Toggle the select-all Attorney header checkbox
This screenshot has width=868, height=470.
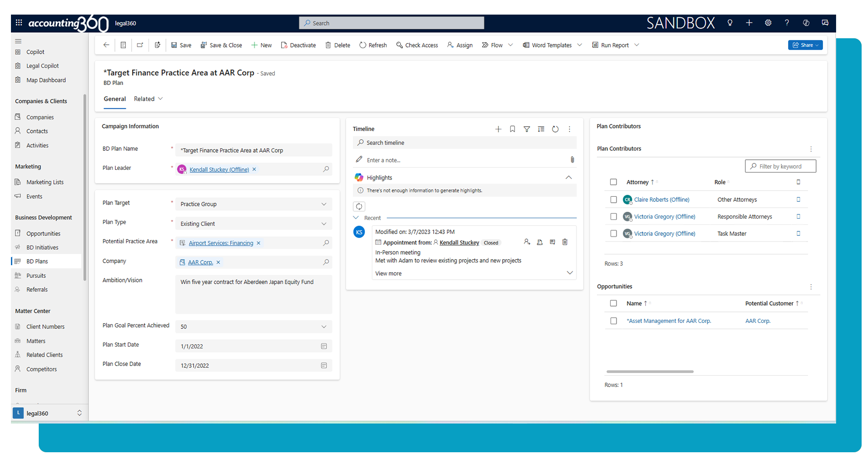point(614,182)
